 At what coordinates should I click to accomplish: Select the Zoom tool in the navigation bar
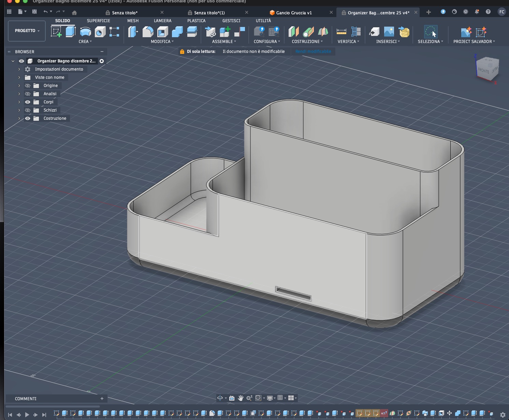pyautogui.click(x=249, y=398)
